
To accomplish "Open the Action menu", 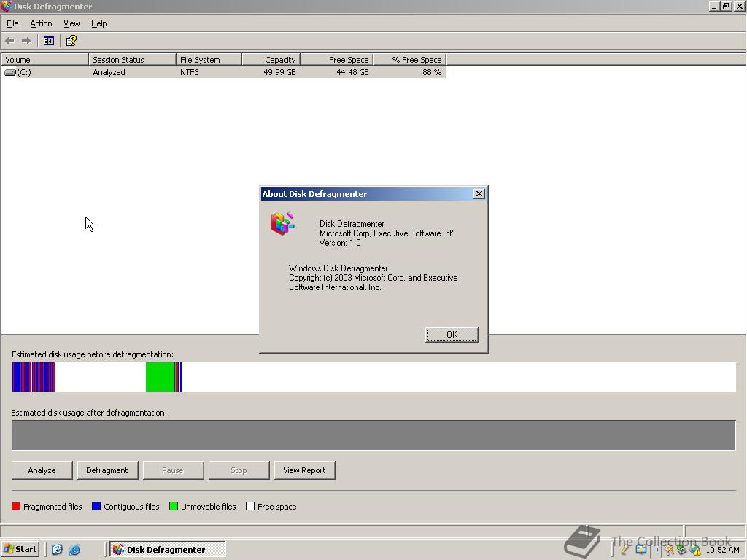I will (41, 23).
